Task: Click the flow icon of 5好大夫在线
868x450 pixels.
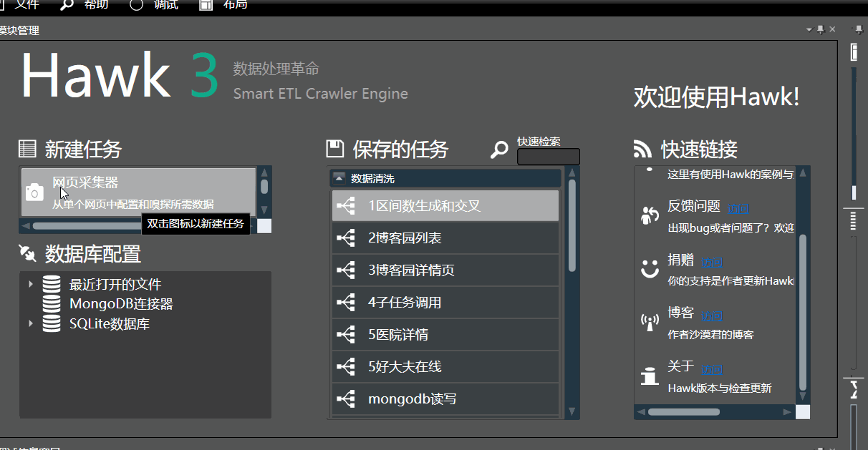Action: pyautogui.click(x=346, y=367)
